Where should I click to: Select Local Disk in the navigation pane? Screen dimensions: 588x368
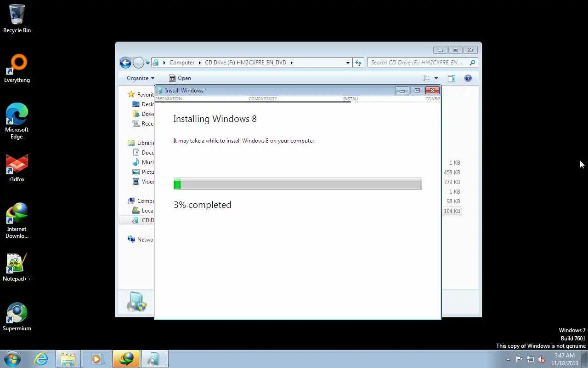(143, 211)
